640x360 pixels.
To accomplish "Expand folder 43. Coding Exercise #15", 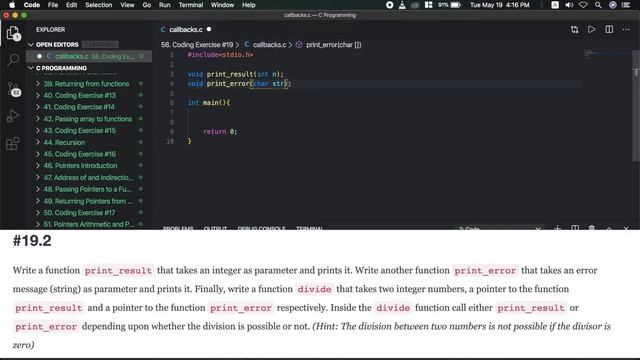I will point(38,131).
